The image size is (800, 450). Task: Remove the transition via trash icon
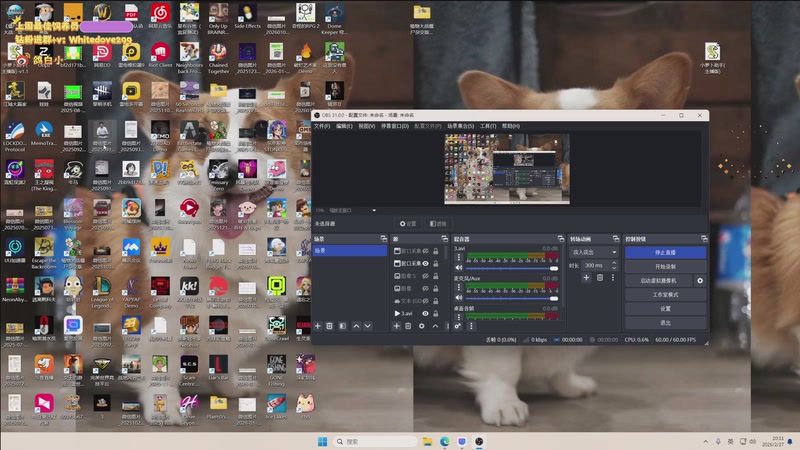(600, 278)
